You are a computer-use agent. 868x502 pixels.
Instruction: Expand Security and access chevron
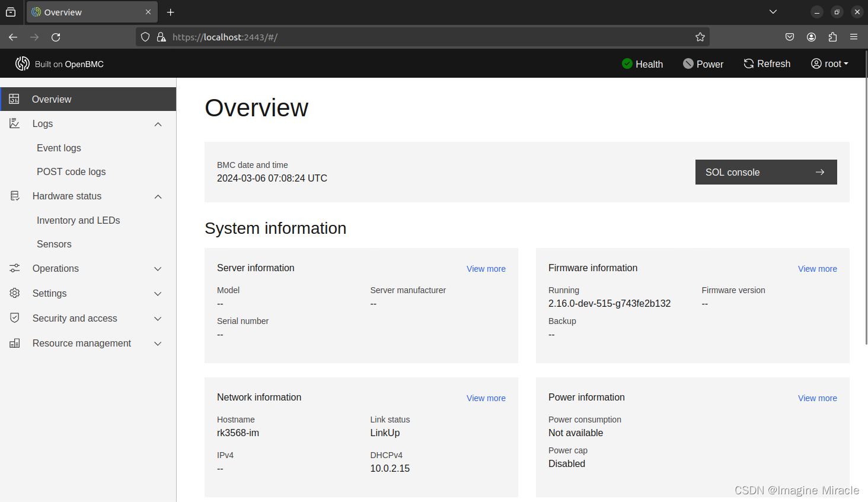tap(158, 319)
